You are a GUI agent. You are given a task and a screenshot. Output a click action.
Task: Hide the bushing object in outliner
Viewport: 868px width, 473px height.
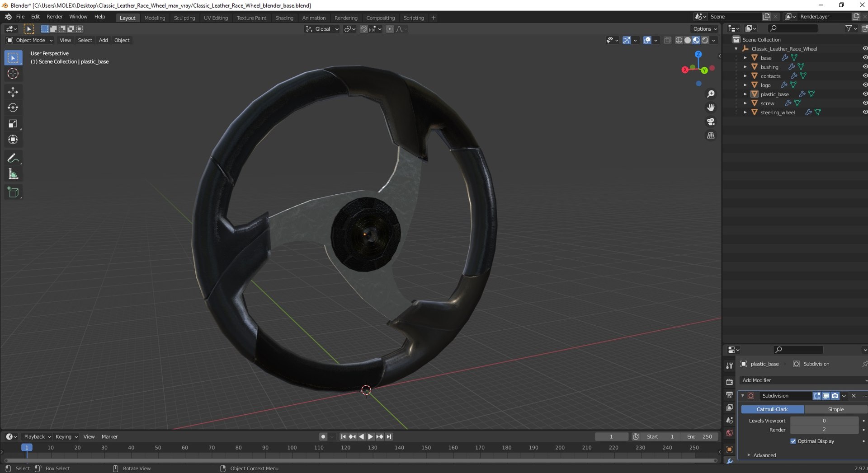(x=864, y=66)
